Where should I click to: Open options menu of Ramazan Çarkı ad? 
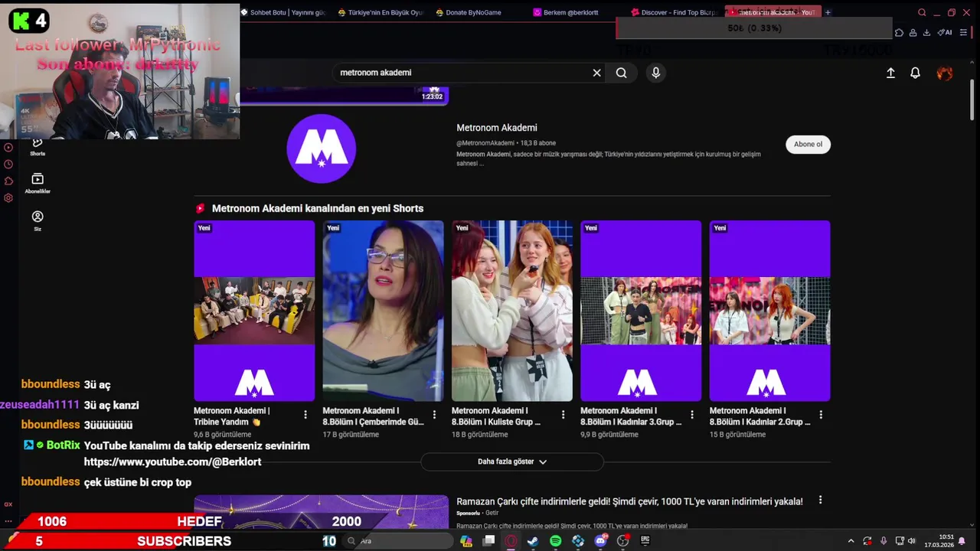point(820,500)
